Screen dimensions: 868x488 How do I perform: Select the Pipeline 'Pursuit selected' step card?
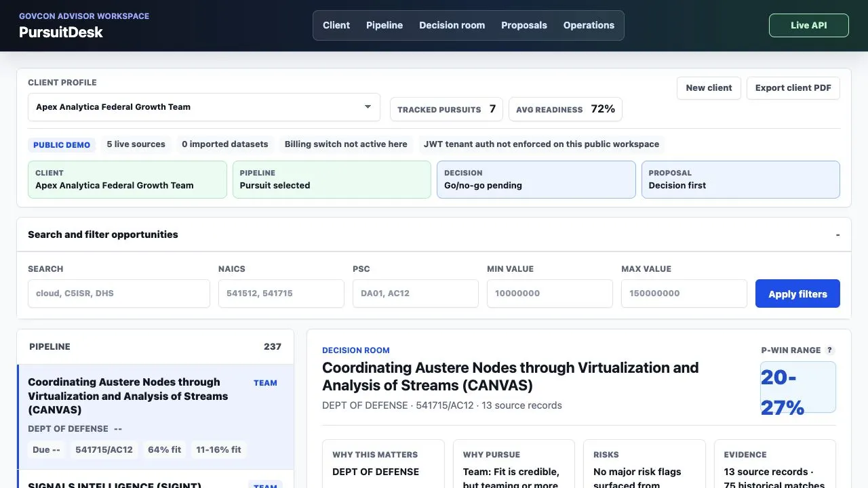pyautogui.click(x=332, y=180)
